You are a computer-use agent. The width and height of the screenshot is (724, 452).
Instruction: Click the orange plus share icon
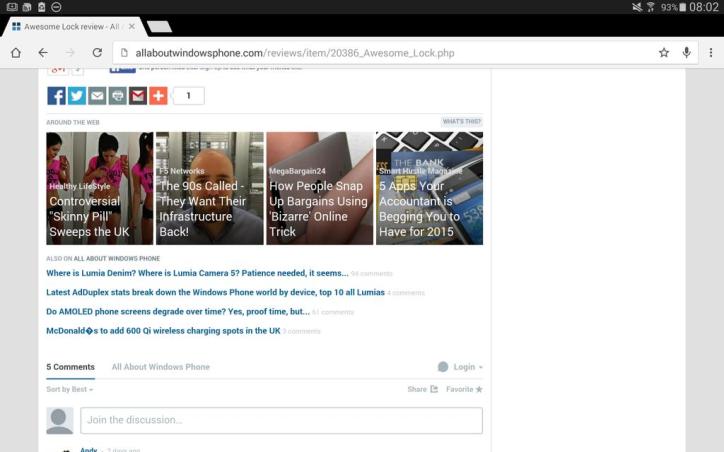tap(158, 96)
